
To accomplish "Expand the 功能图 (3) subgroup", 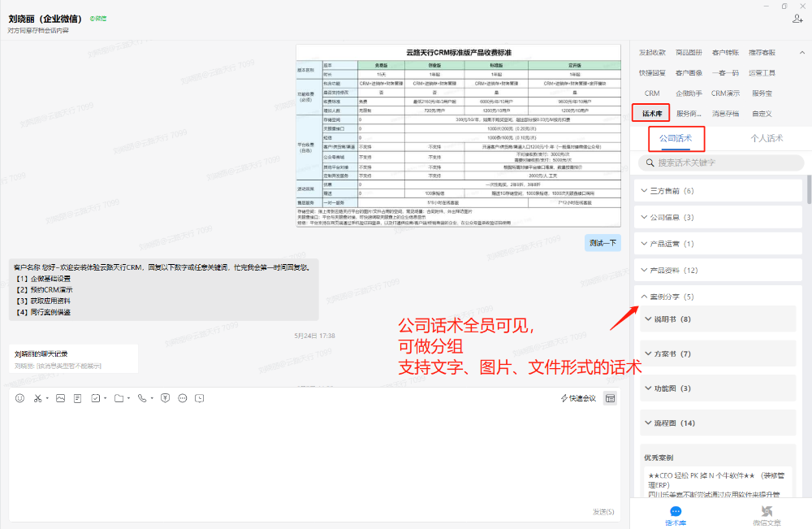I will 718,388.
